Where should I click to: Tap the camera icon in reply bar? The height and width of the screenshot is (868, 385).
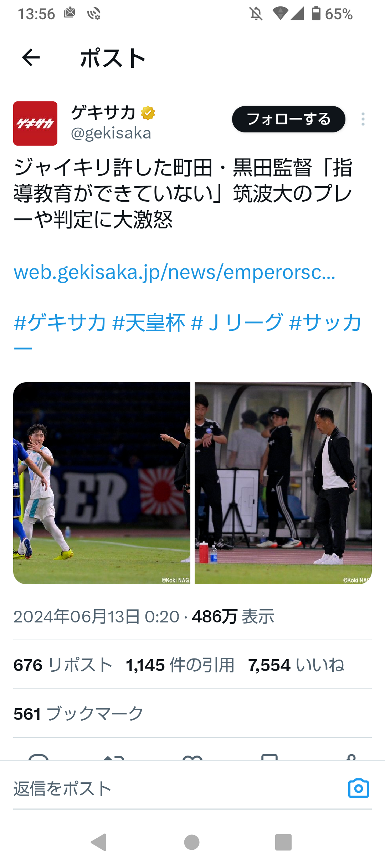pyautogui.click(x=358, y=788)
